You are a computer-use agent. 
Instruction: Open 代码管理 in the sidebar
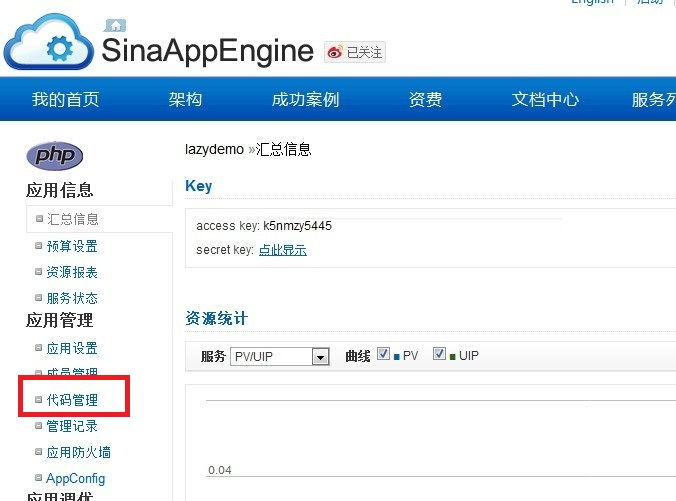tap(72, 400)
